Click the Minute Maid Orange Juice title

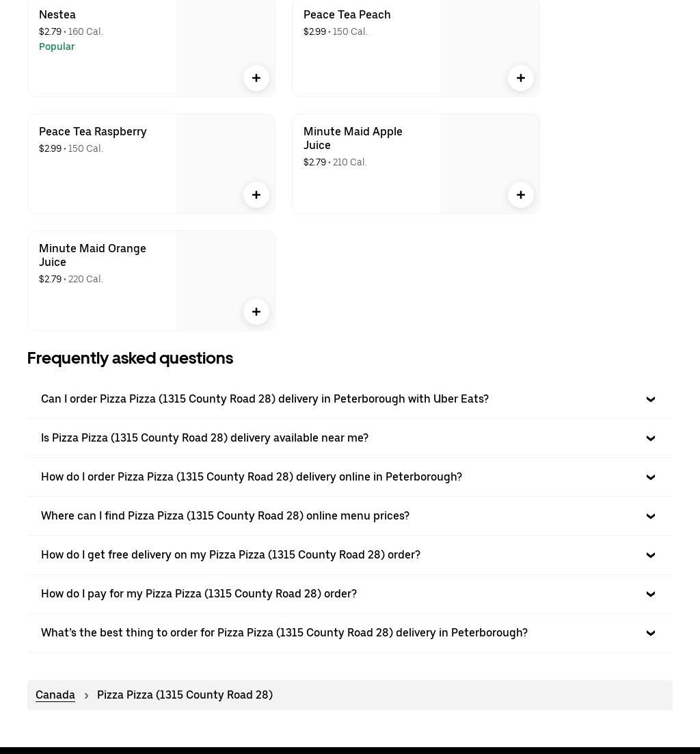[92, 255]
